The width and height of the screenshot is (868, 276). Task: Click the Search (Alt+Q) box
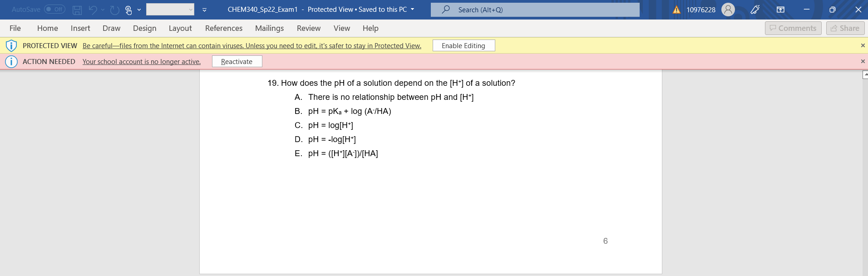(535, 10)
